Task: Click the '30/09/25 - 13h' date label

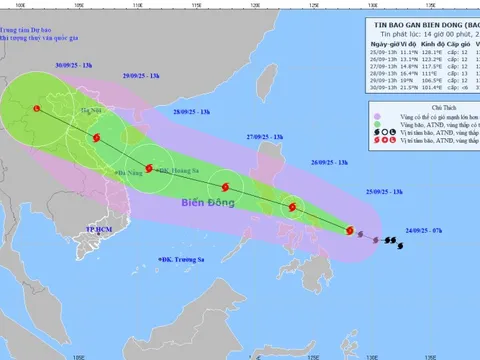Action: pyautogui.click(x=74, y=65)
